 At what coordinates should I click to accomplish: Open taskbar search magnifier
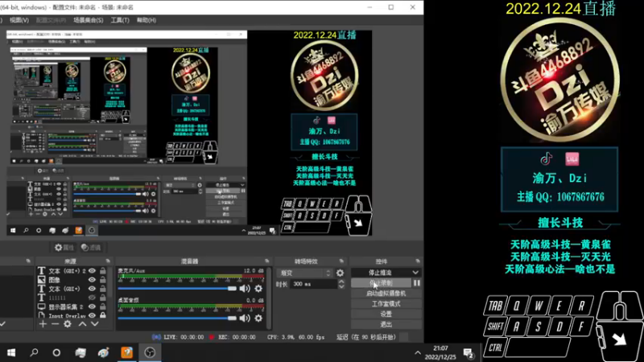[34, 352]
